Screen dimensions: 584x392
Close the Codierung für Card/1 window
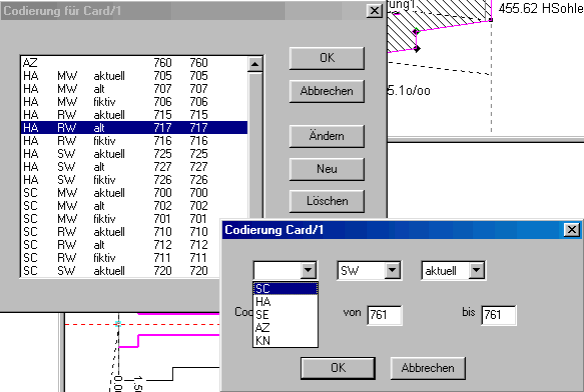[x=374, y=10]
